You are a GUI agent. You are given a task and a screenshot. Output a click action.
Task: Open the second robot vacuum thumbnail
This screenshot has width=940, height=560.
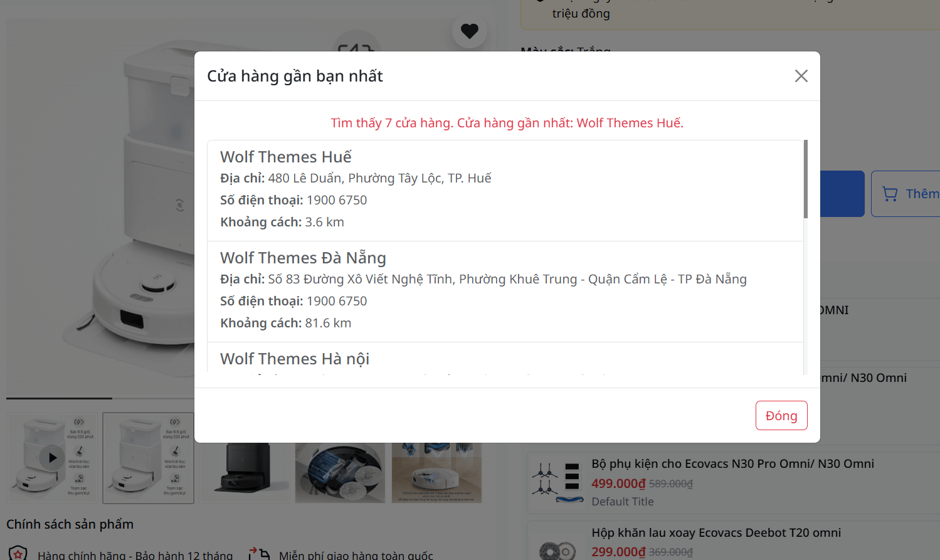pyautogui.click(x=149, y=458)
